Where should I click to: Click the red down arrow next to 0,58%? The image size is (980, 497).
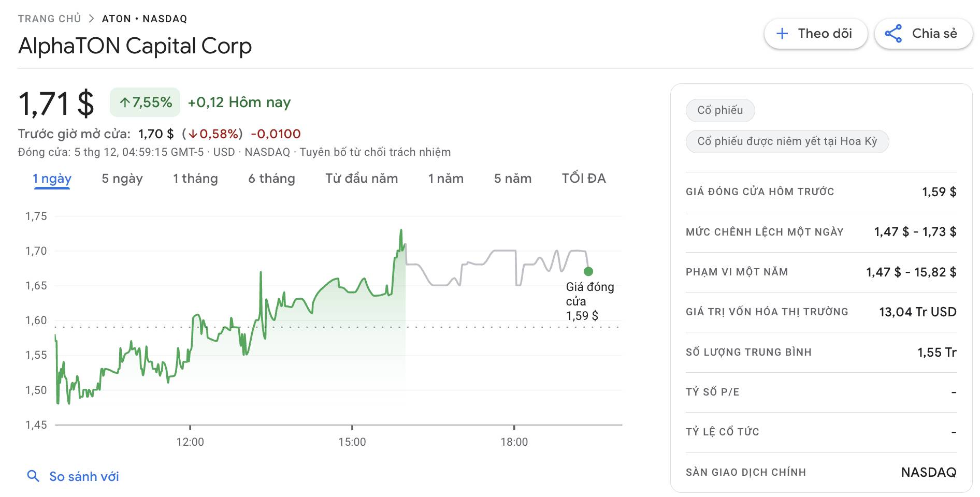194,134
